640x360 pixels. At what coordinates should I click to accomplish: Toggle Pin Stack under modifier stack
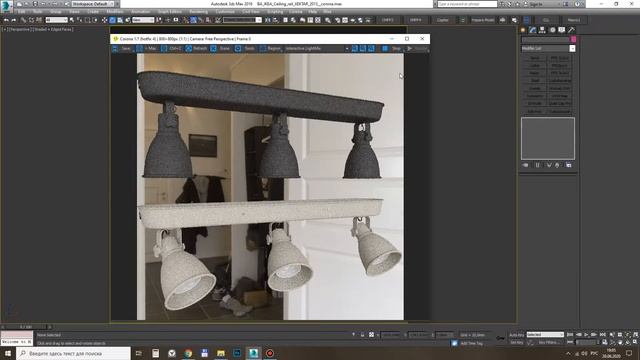525,165
